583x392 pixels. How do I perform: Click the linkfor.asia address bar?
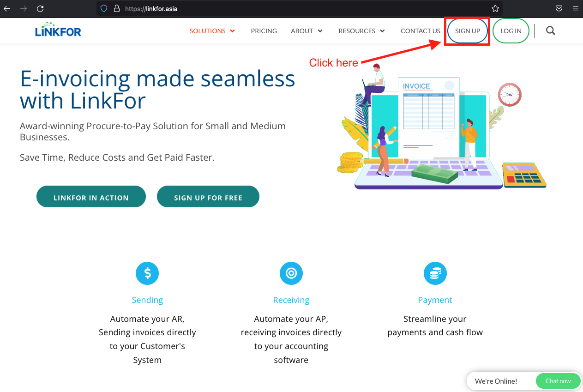click(x=300, y=8)
